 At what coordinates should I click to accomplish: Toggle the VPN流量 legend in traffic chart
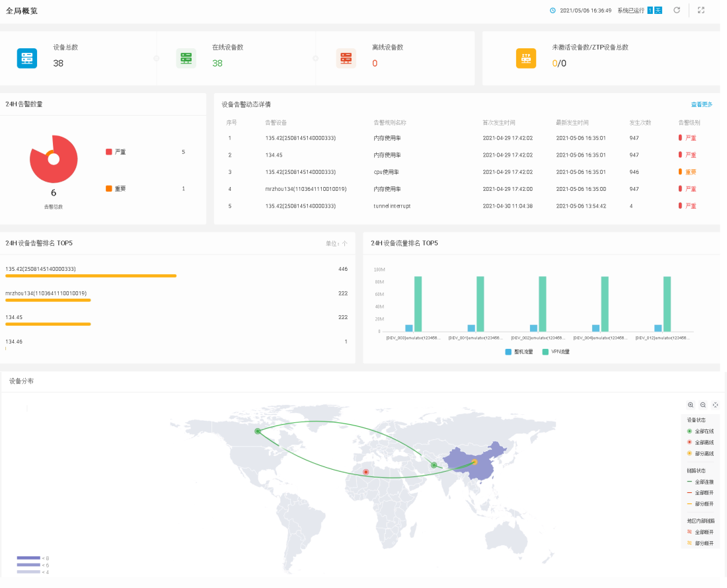(555, 352)
